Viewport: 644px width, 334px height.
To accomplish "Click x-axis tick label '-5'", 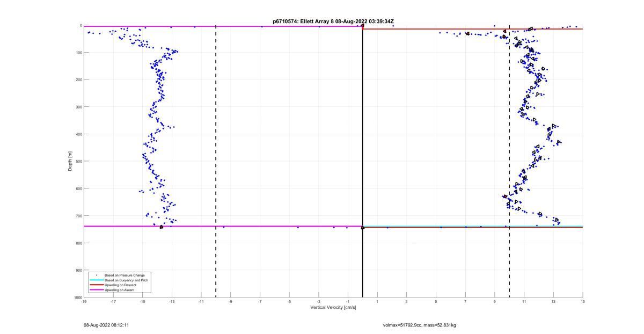I will coord(289,302).
